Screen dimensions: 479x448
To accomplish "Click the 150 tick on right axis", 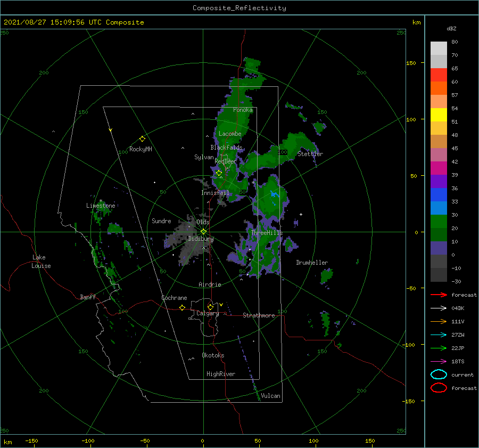I will (411, 63).
